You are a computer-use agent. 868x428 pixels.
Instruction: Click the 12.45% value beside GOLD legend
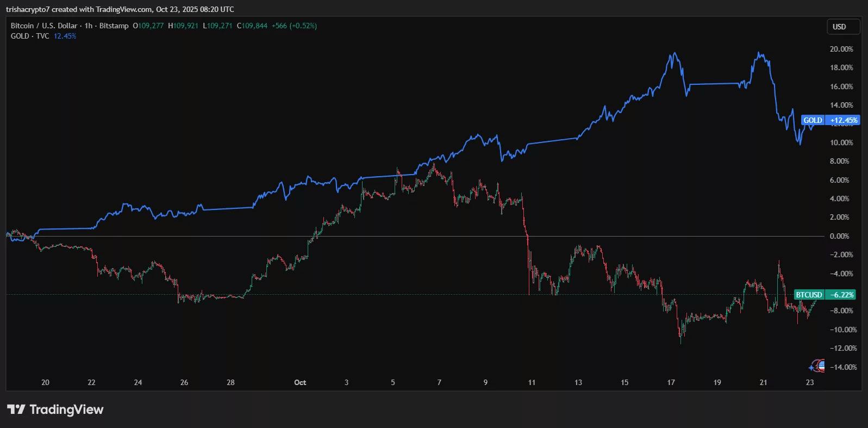pyautogui.click(x=65, y=36)
